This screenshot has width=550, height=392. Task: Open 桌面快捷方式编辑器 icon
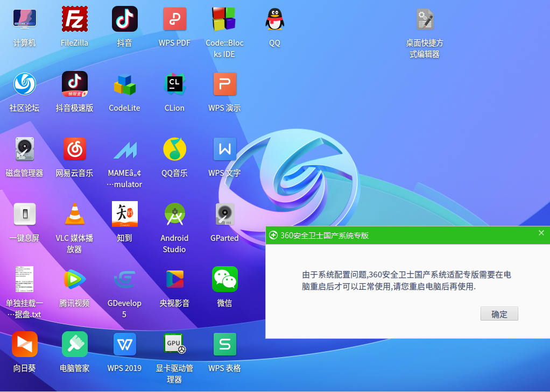click(425, 19)
